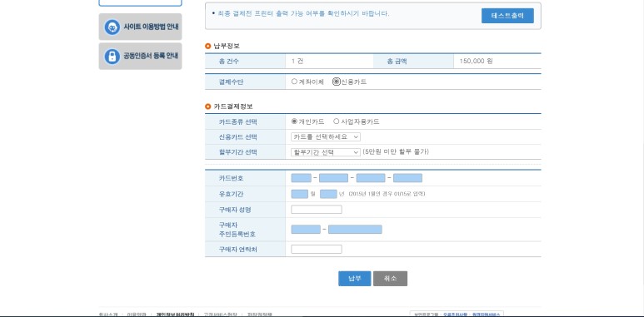644x317 pixels.
Task: Click the 총 건수 label cell
Action: (245, 62)
